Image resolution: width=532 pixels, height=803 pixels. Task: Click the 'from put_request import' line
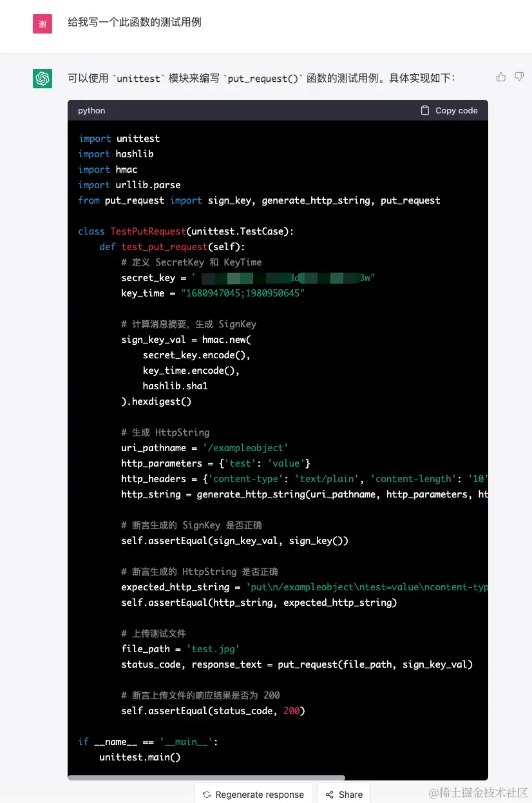(x=259, y=200)
